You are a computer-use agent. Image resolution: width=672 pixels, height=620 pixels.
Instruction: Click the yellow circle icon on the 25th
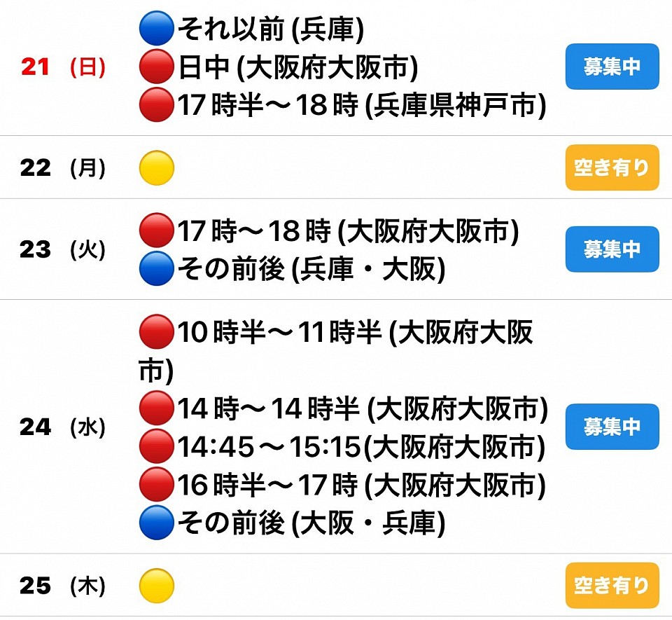coord(156,586)
